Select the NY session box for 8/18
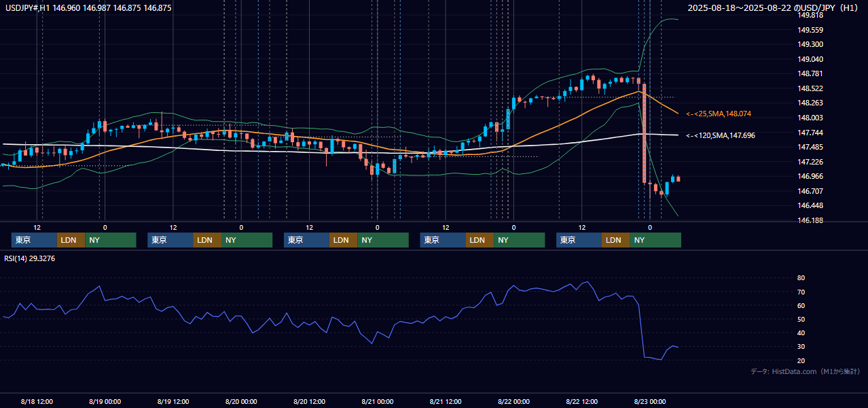 [x=111, y=240]
